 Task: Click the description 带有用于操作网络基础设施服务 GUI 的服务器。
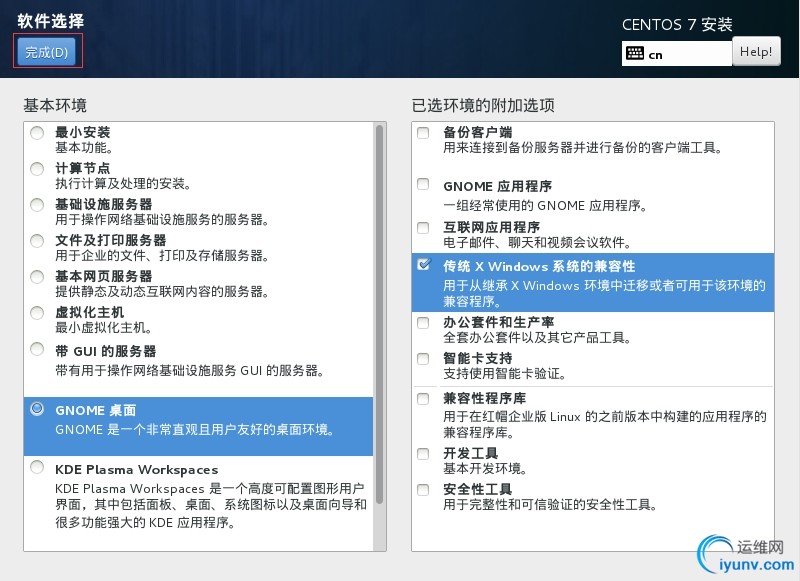point(189,370)
